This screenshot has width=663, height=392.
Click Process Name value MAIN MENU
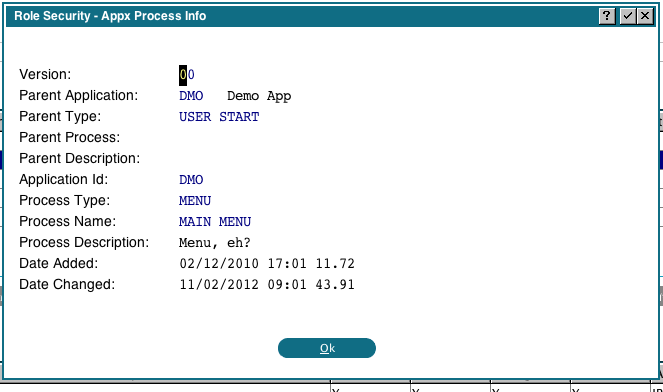click(x=215, y=222)
